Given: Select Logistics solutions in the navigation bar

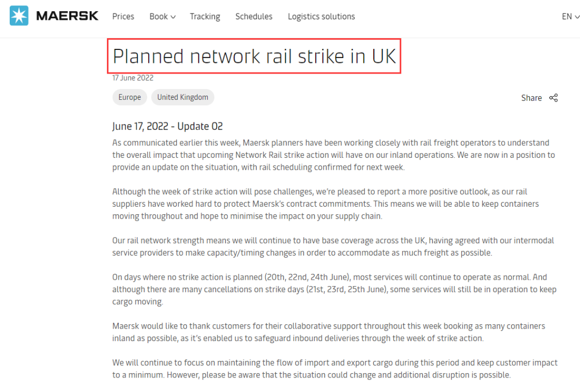Looking at the screenshot, I should tap(321, 17).
